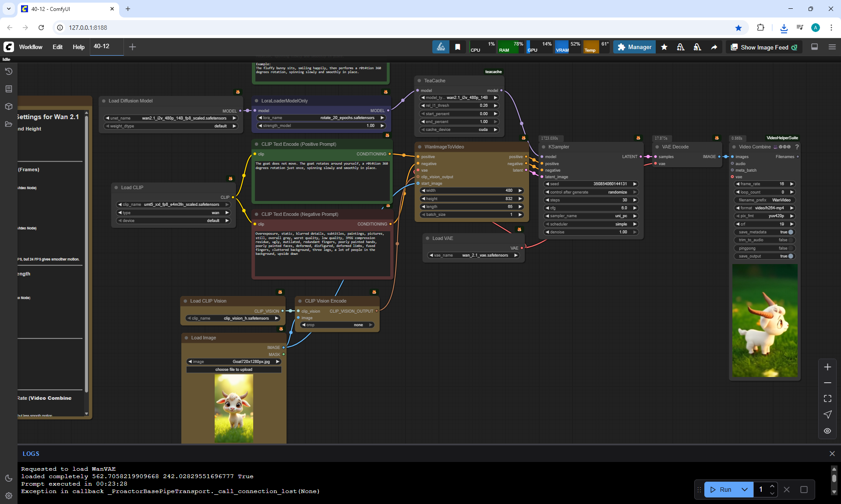Open the node library cube icon
841x504 pixels.
[8, 106]
